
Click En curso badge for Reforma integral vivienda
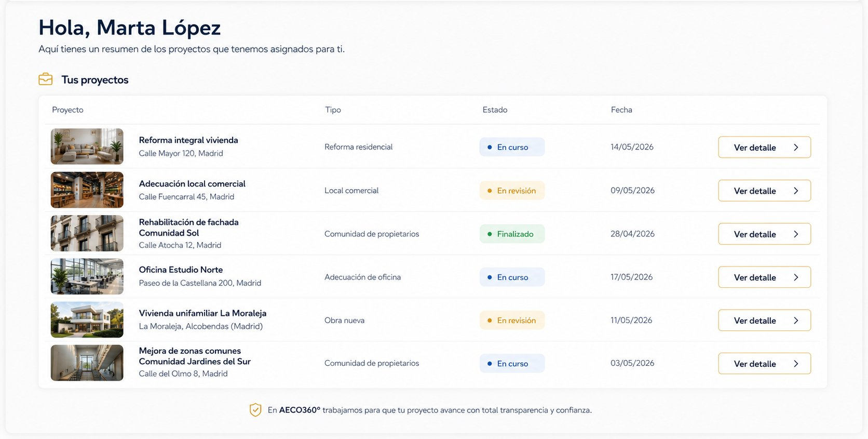tap(512, 147)
